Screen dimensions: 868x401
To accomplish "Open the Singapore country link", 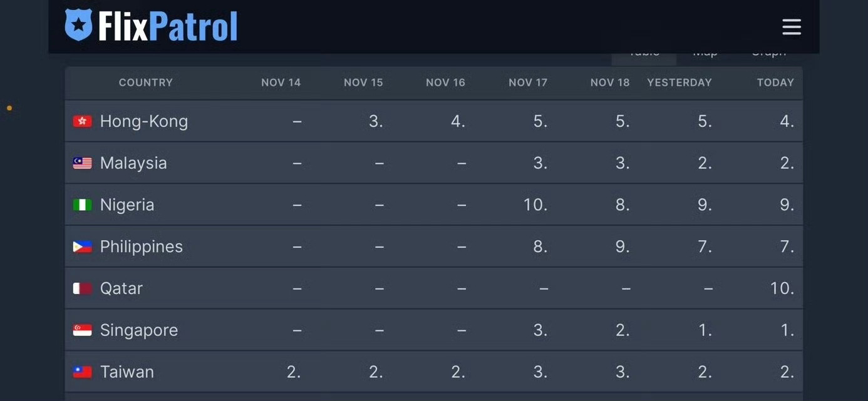I will [139, 330].
